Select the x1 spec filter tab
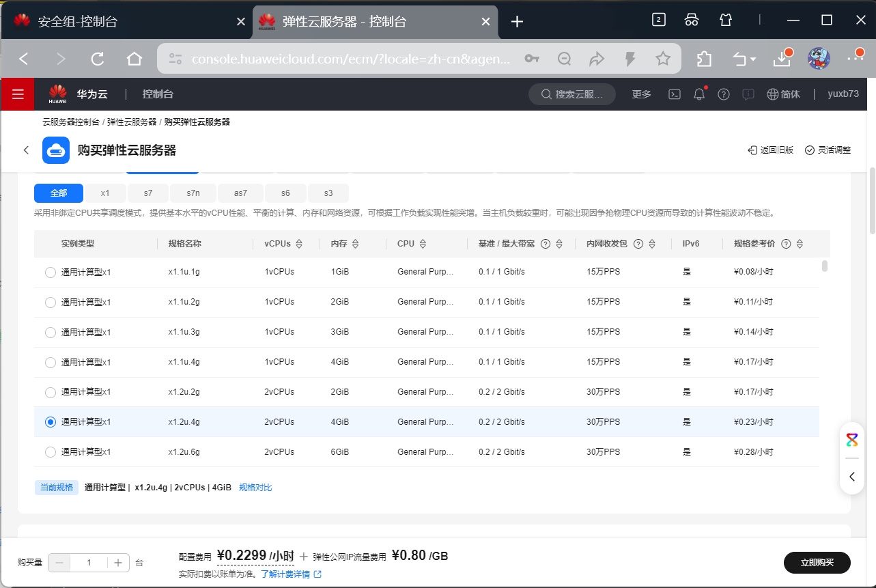This screenshot has width=876, height=588. [105, 193]
